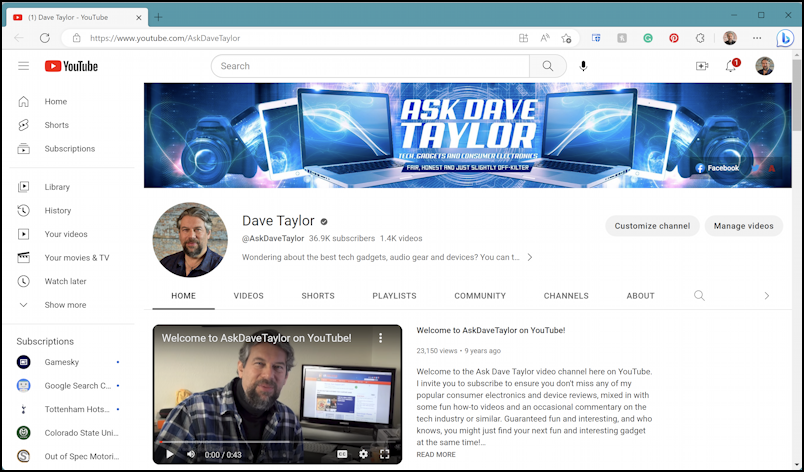Show more channel tabs arrow
This screenshot has width=804, height=472.
pyautogui.click(x=767, y=296)
